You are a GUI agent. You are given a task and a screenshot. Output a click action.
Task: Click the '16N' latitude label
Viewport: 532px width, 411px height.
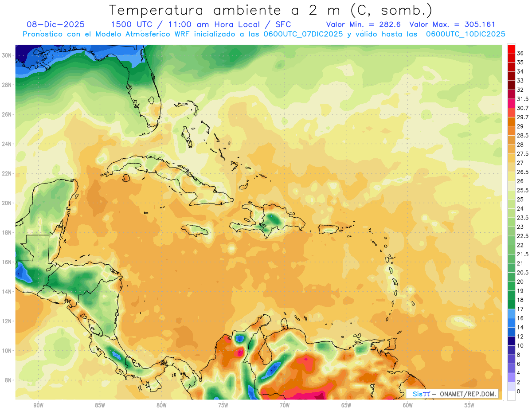(x=8, y=262)
